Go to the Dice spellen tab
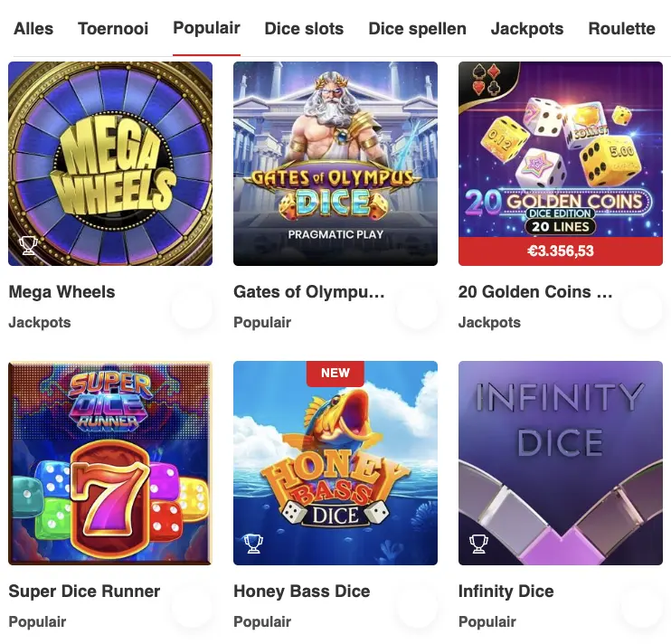 417,29
